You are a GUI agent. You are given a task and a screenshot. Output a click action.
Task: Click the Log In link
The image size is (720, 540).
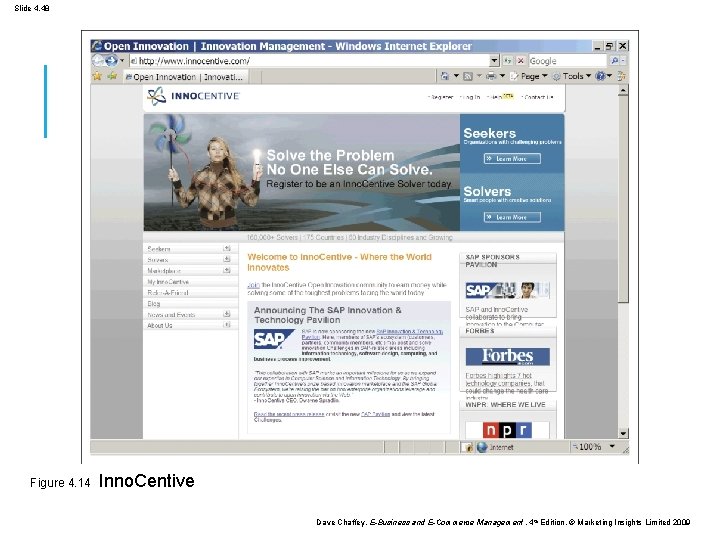pos(470,97)
